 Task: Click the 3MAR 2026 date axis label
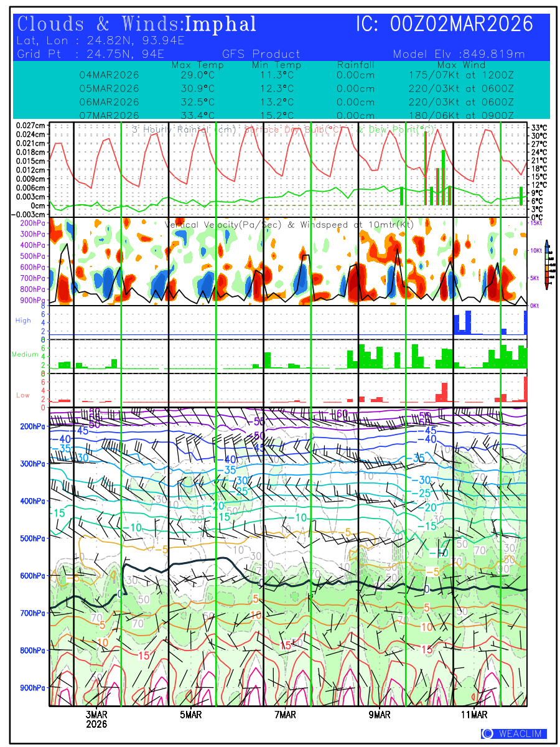97,719
